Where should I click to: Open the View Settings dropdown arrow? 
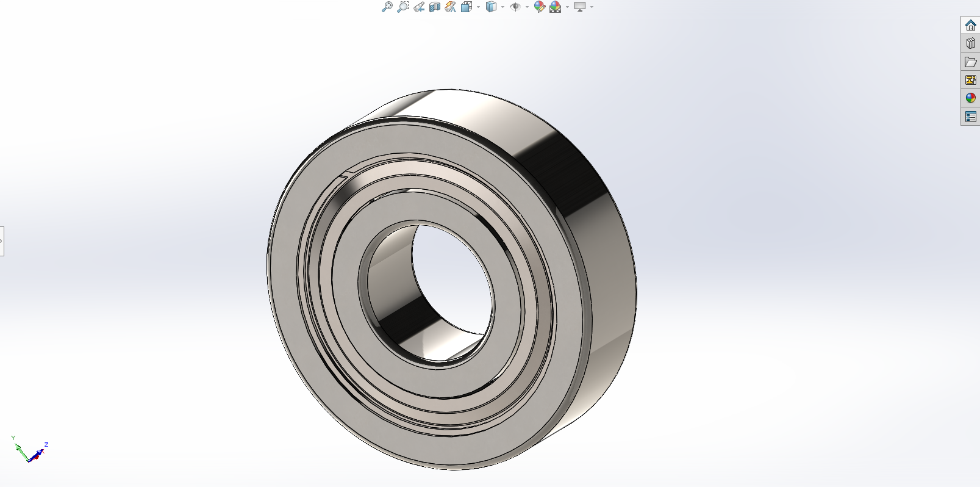(592, 7)
